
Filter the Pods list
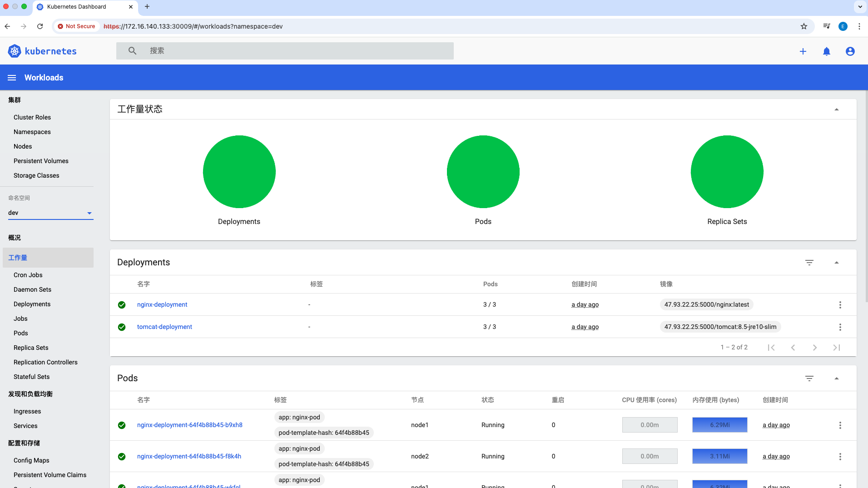pyautogui.click(x=809, y=378)
